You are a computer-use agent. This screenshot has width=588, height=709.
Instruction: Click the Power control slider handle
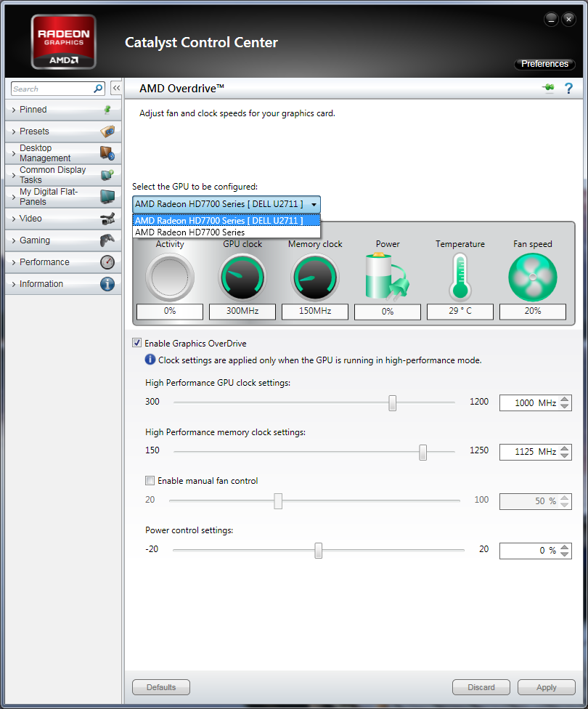tap(318, 551)
